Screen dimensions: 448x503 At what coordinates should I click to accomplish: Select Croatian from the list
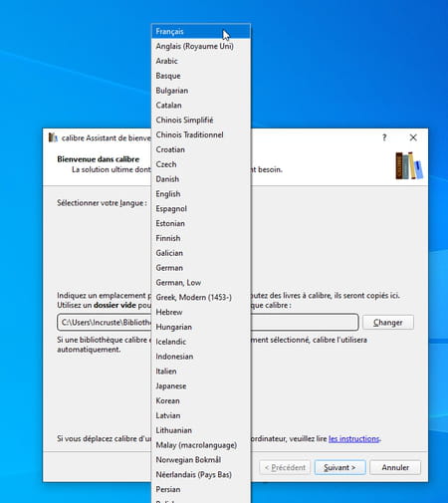[201, 149]
